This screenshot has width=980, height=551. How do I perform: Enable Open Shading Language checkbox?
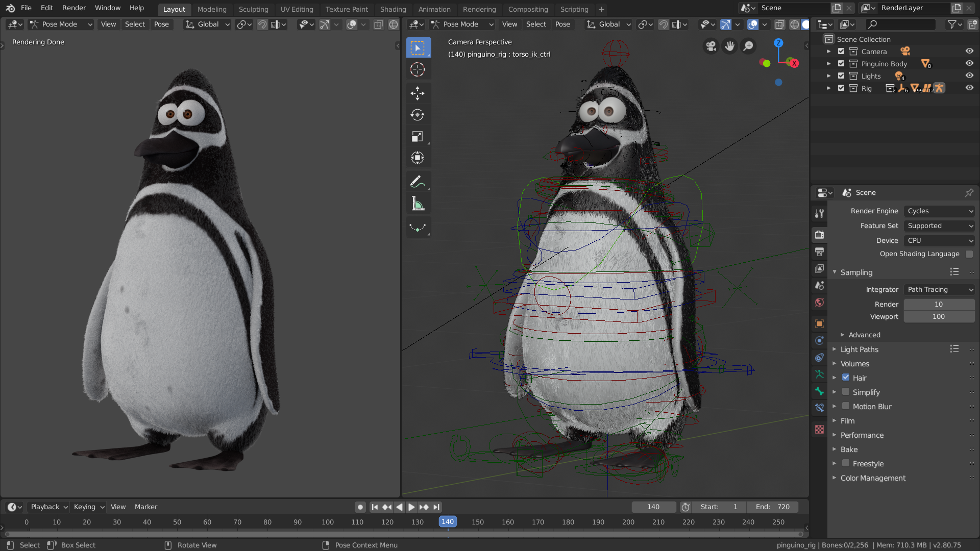click(x=969, y=254)
